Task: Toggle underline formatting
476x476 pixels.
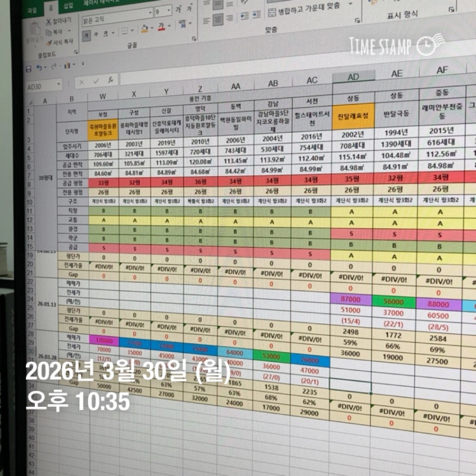Action: (105, 34)
